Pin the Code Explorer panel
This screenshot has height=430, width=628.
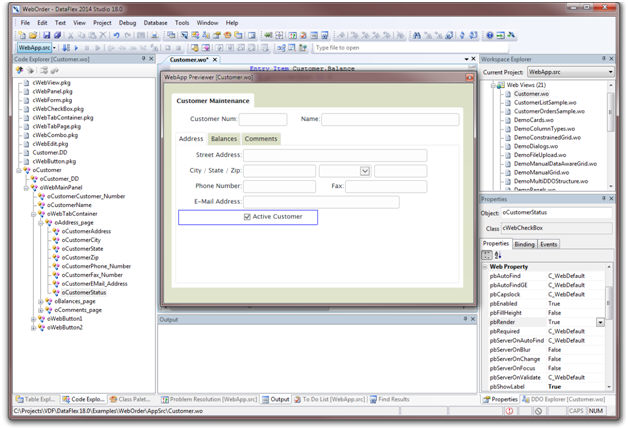pyautogui.click(x=143, y=58)
